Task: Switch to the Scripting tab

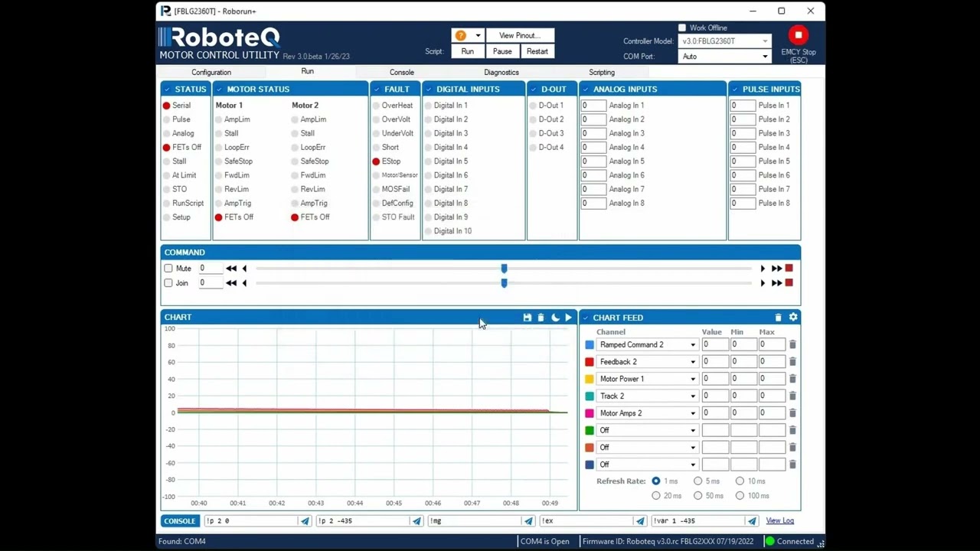Action: tap(602, 73)
